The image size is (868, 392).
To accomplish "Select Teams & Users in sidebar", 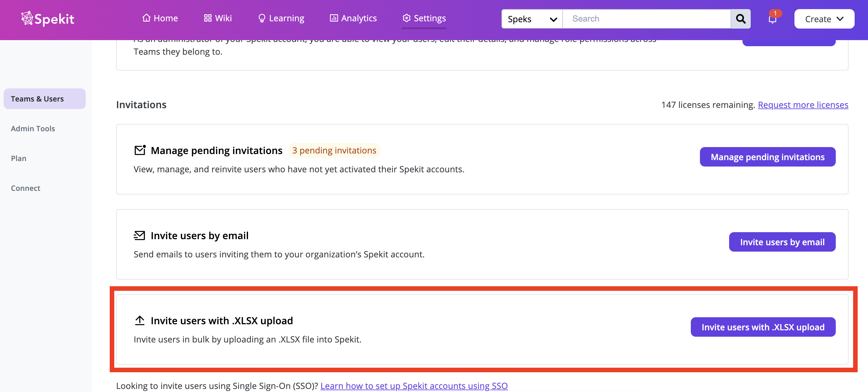I will click(x=44, y=99).
